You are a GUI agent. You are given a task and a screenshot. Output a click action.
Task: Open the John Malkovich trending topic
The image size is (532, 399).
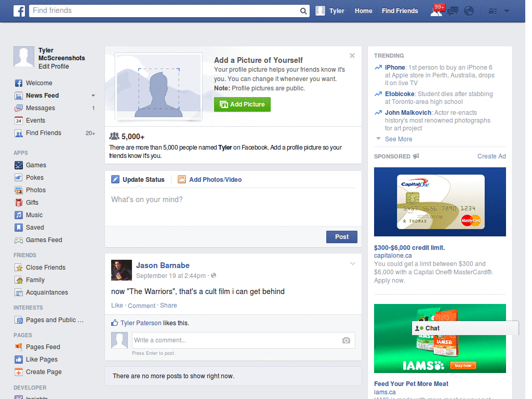click(x=408, y=113)
